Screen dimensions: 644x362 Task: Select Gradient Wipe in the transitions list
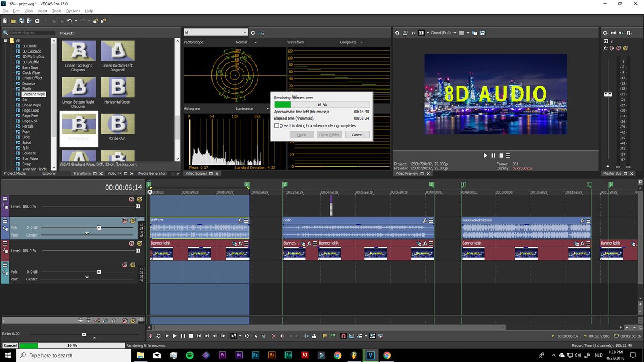tap(33, 94)
